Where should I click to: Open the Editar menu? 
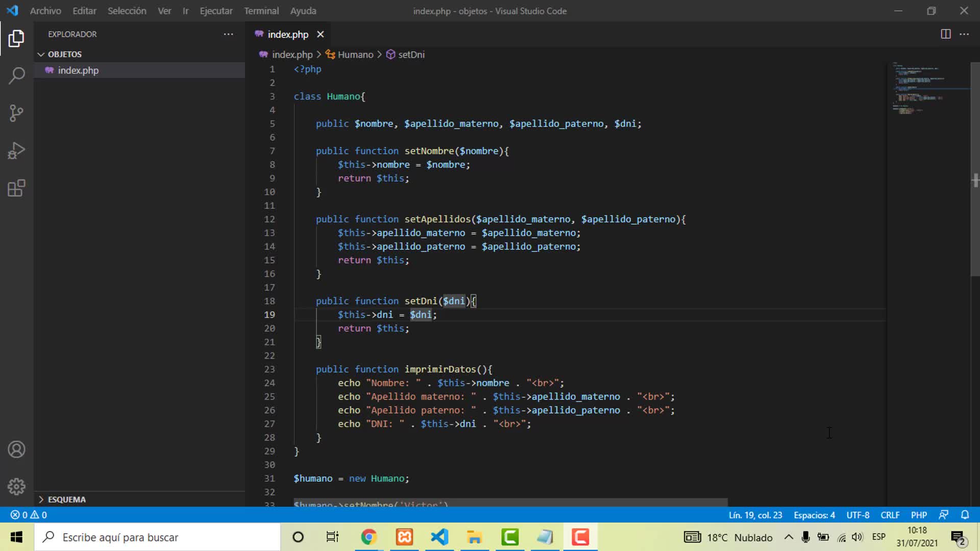84,11
